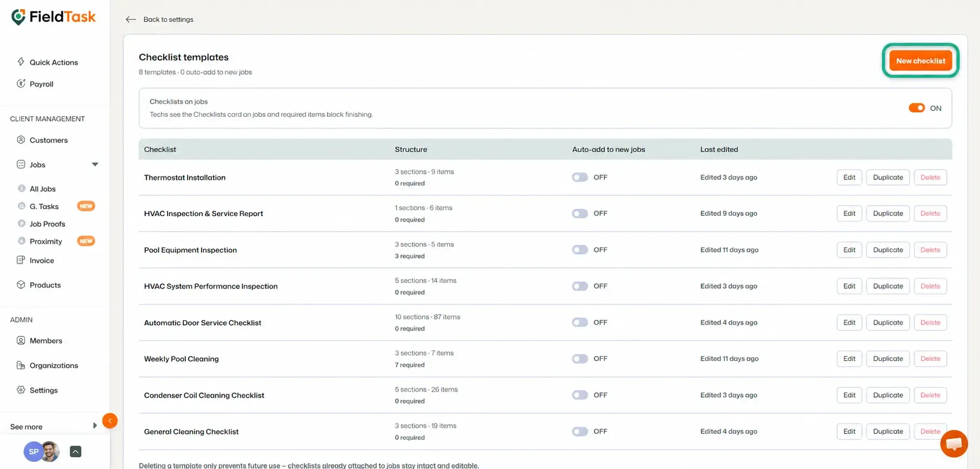Enable auto-add for Pool Equipment Inspection

pos(580,250)
